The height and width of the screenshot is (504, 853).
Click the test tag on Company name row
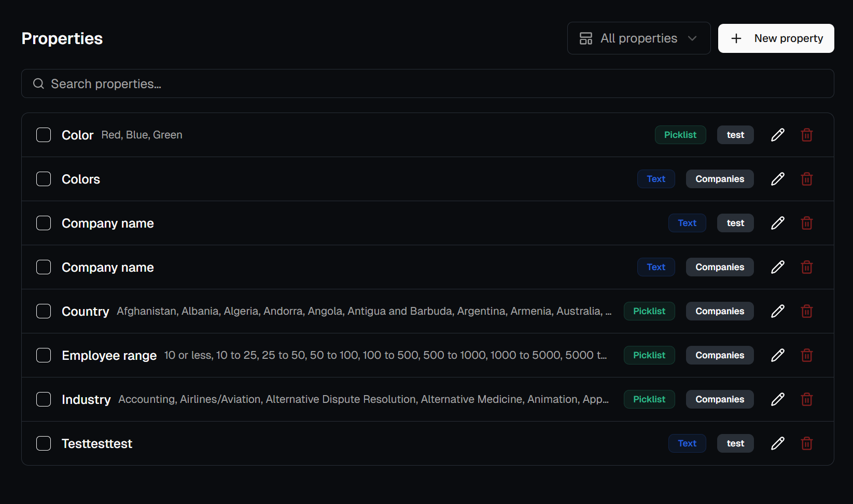pyautogui.click(x=735, y=223)
